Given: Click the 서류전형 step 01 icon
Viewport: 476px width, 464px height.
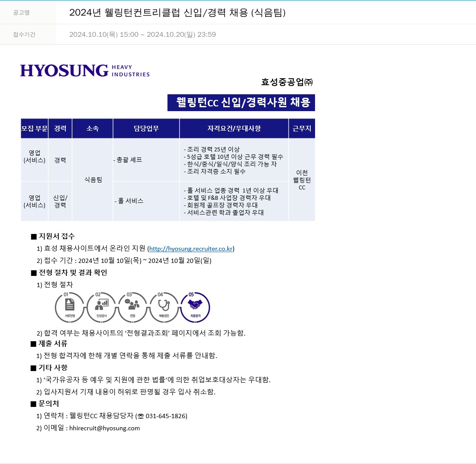Looking at the screenshot, I should click(70, 307).
